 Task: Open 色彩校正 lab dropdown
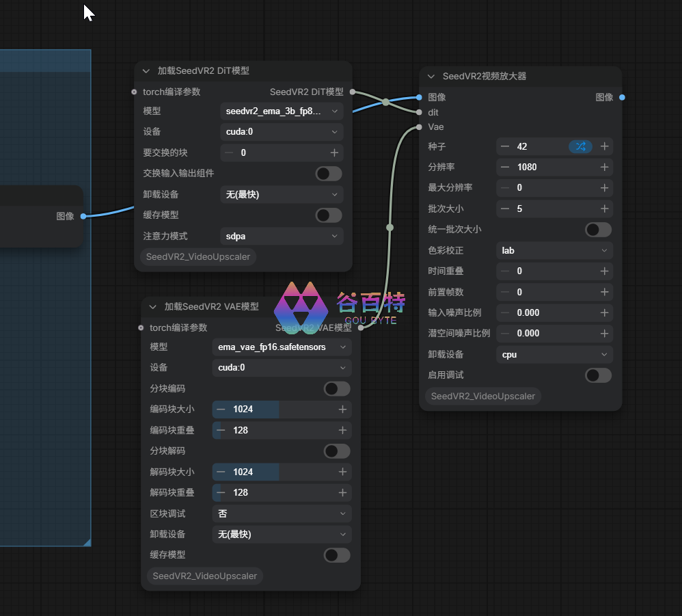click(555, 251)
